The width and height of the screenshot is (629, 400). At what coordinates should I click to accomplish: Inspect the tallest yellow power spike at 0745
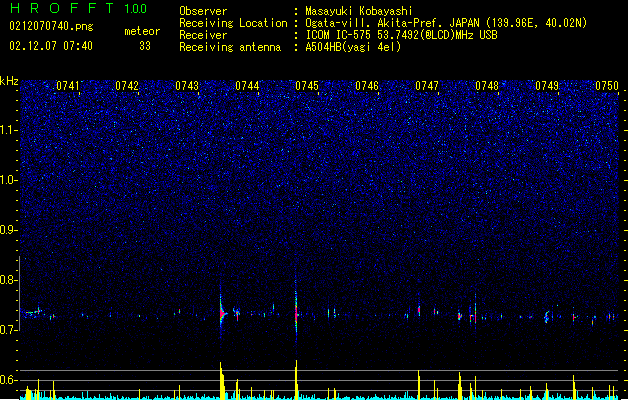coord(296,379)
